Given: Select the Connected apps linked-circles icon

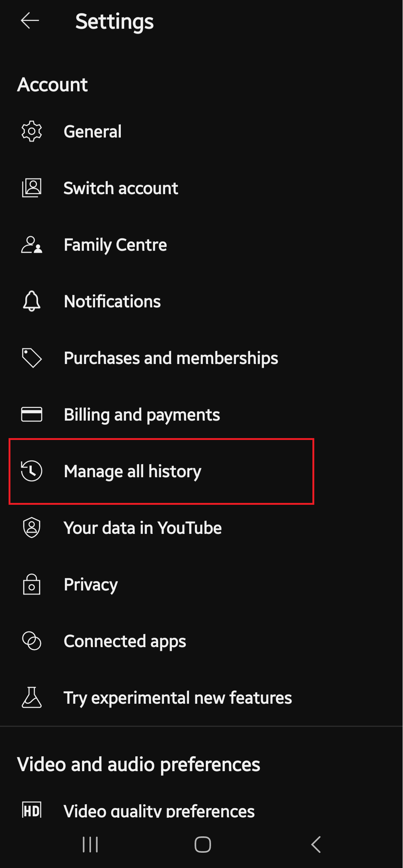Looking at the screenshot, I should pyautogui.click(x=31, y=641).
